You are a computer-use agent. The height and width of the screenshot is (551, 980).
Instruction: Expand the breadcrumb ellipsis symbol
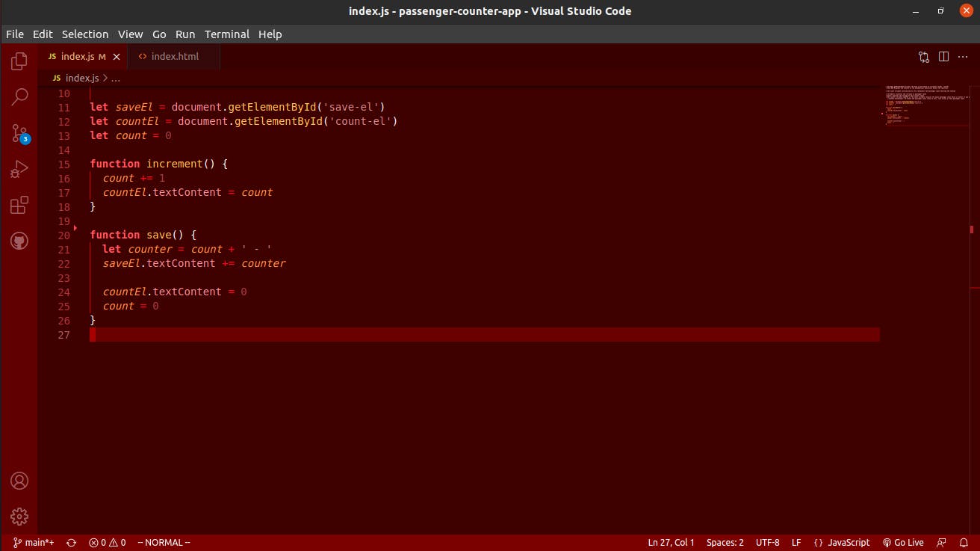coord(116,78)
